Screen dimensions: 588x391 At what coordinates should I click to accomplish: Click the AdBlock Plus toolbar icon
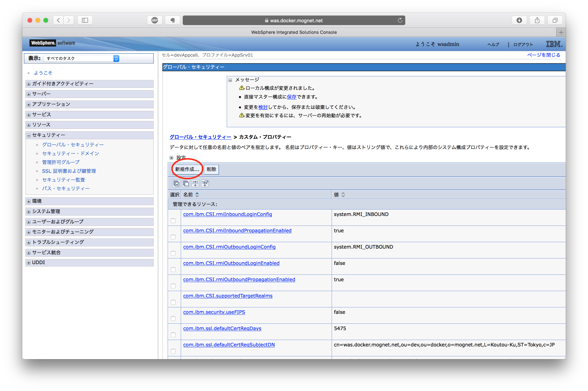pyautogui.click(x=154, y=20)
